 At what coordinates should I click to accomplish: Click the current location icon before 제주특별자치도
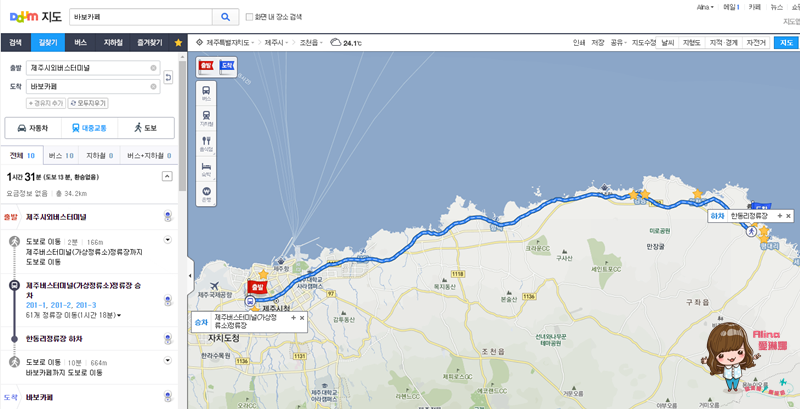[199, 43]
